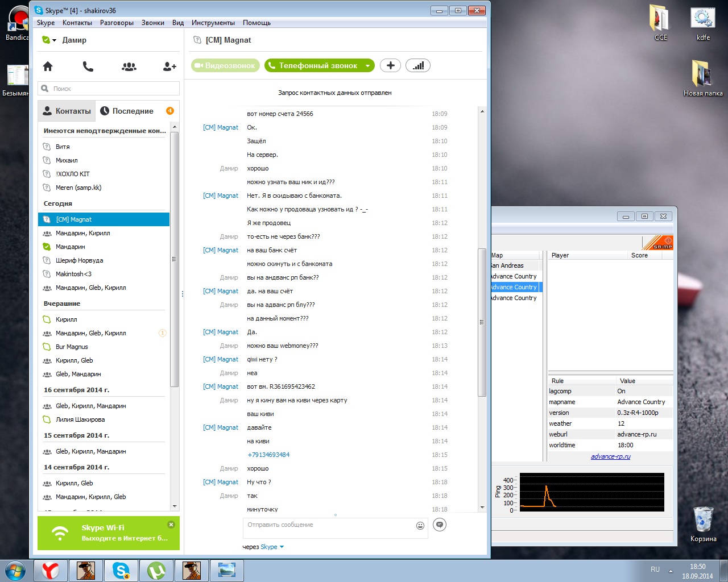Click the chat history scrollbar thumb
728x582 pixels.
pos(482,322)
